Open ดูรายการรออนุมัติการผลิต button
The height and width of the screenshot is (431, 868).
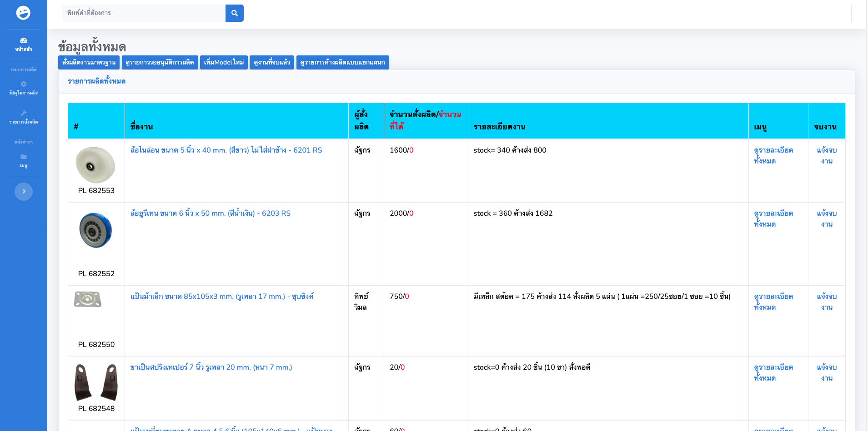(160, 62)
